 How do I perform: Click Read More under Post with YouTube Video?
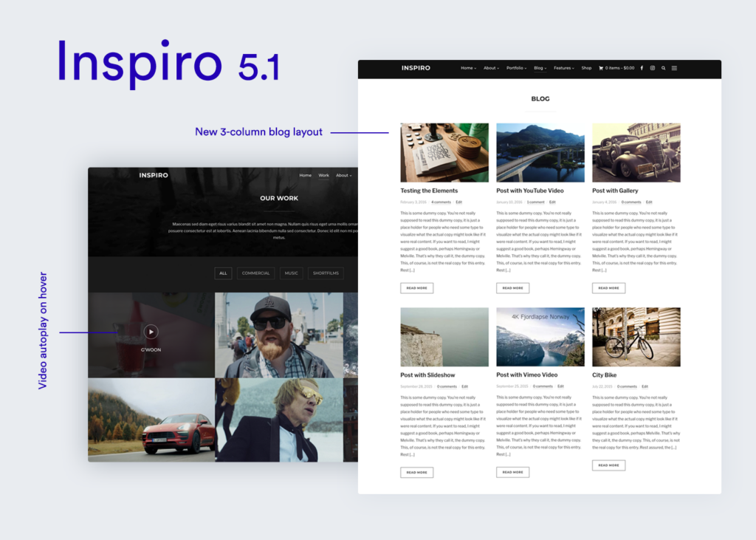click(x=512, y=288)
